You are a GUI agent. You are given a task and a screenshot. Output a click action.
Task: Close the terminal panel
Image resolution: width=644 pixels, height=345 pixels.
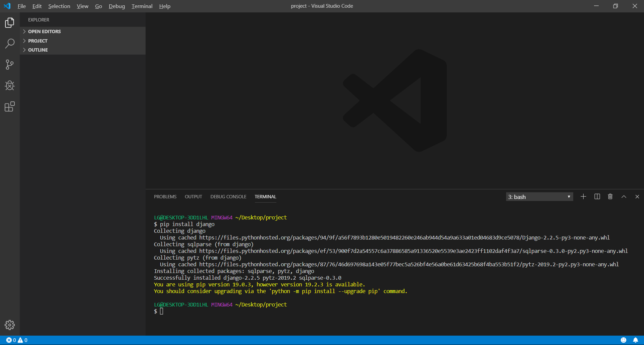[637, 197]
